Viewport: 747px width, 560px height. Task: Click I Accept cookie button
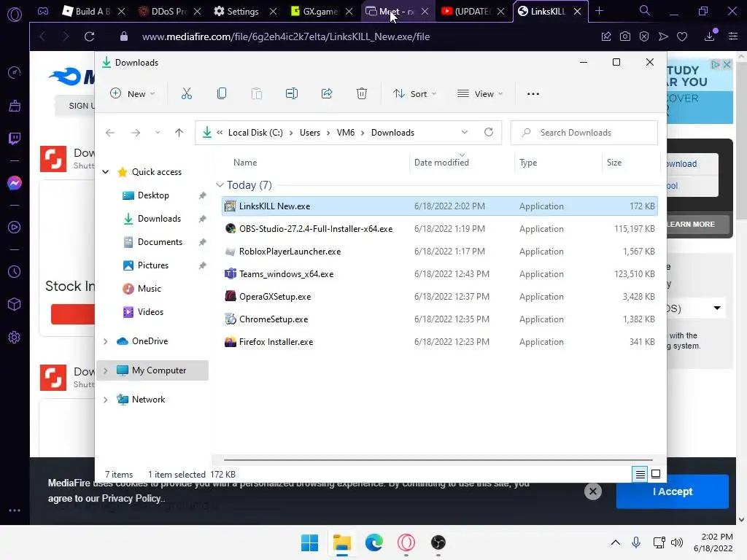672,491
